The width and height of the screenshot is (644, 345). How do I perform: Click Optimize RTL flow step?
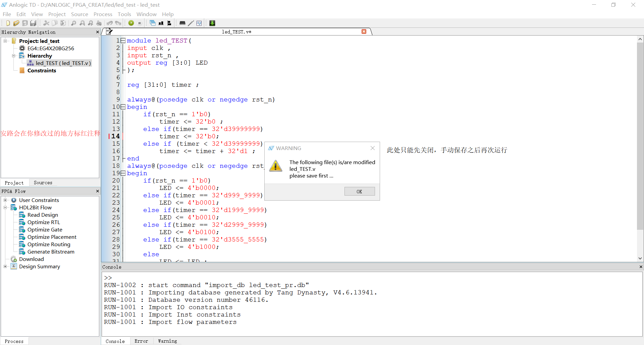tap(40, 222)
